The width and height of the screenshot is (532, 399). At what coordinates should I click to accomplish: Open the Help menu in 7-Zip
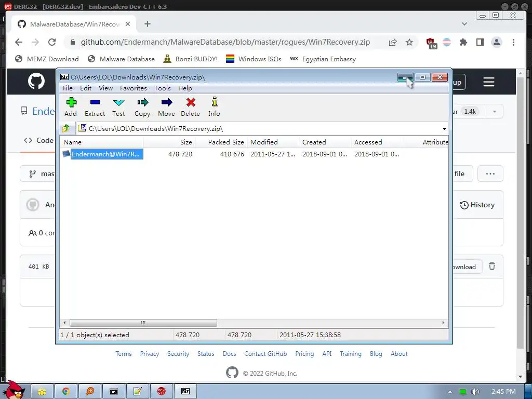(185, 88)
